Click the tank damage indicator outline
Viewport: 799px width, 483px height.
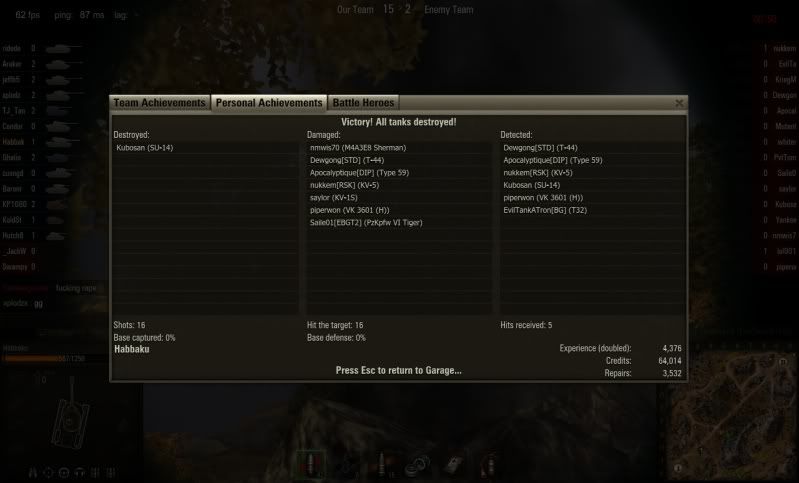(x=70, y=418)
